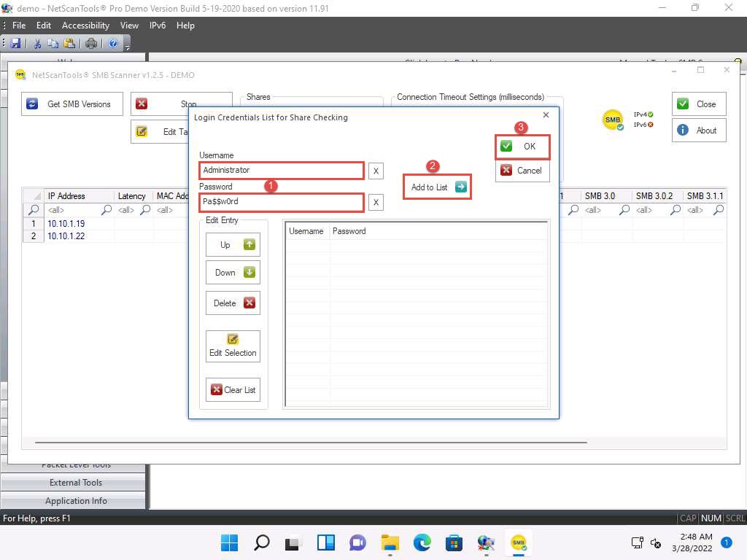Click the Clear List button
747x560 pixels.
point(233,390)
